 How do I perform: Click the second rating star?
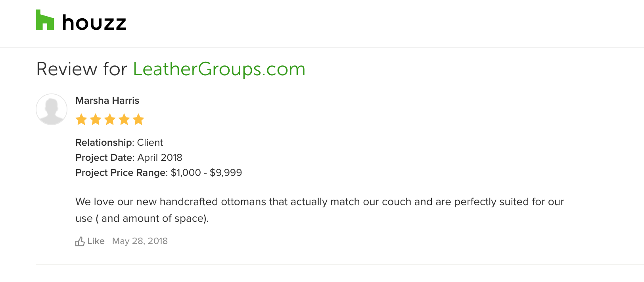point(96,119)
